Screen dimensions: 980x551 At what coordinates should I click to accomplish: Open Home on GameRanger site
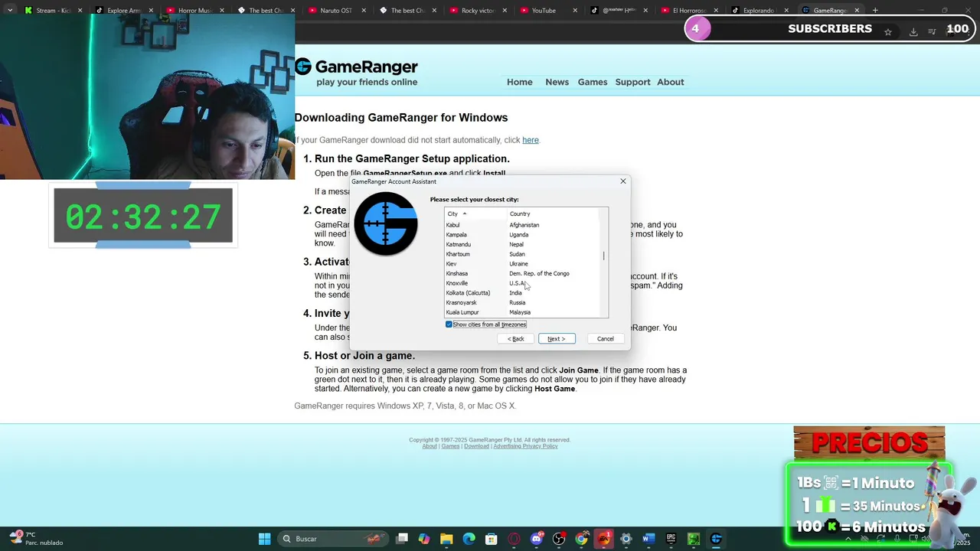519,82
